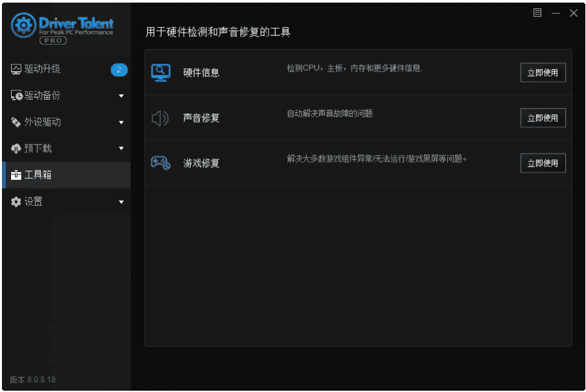
Task: Click the 预下载 download icon in sidebar
Action: coord(16,148)
